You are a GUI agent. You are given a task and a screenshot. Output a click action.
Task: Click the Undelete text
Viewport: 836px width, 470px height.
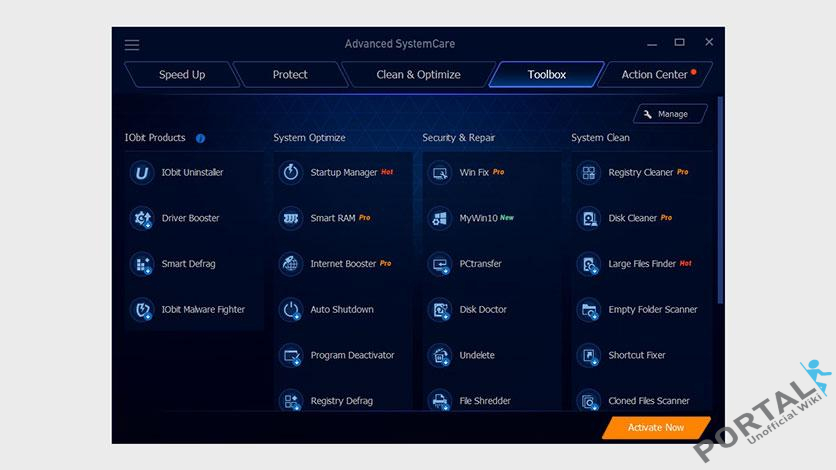click(477, 355)
